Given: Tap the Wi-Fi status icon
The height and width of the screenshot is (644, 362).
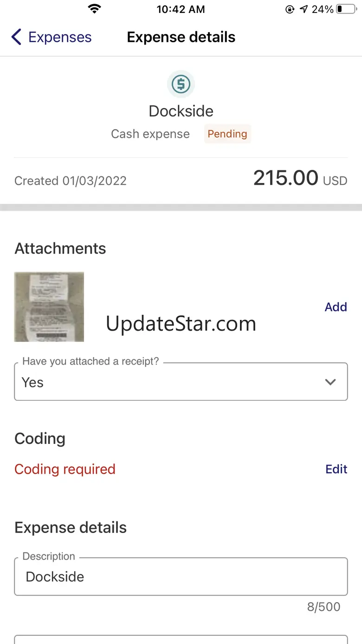Looking at the screenshot, I should pyautogui.click(x=95, y=9).
